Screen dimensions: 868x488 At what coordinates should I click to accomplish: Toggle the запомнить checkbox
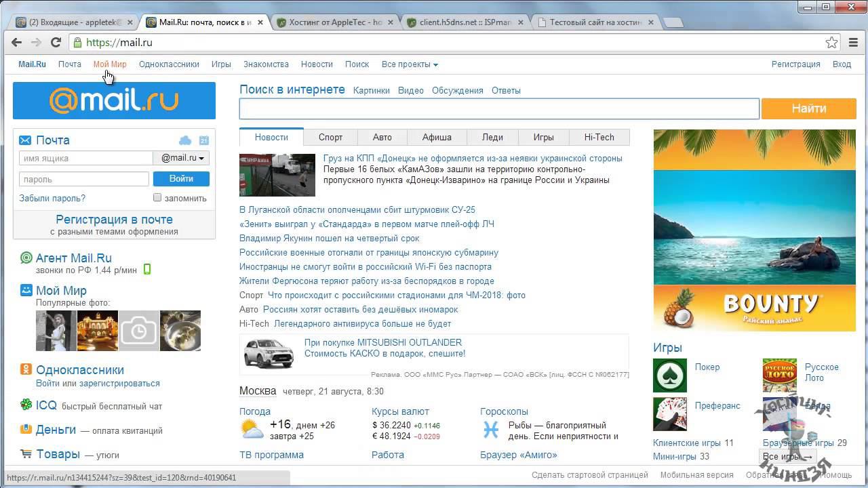[x=157, y=197]
